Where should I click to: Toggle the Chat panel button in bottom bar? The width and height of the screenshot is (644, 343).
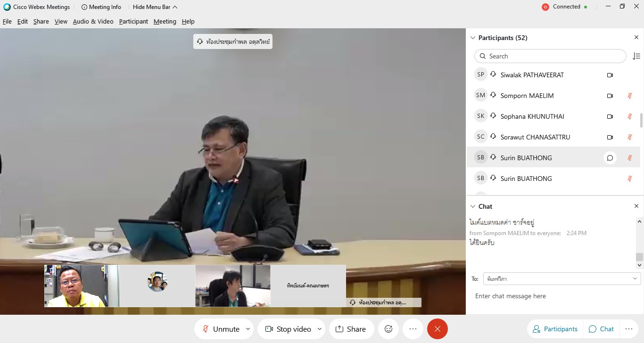pos(601,329)
